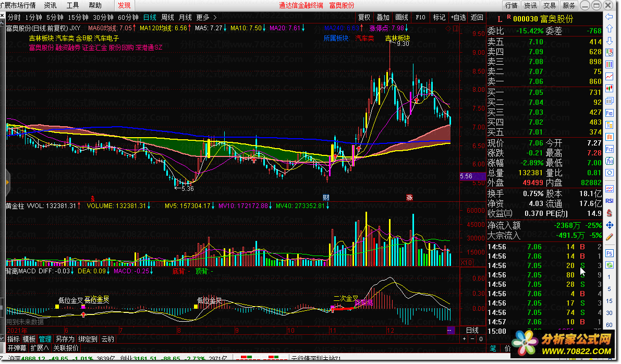Expand the 扩展∧ panel
Screen dimensions: 621x364
click(40, 348)
